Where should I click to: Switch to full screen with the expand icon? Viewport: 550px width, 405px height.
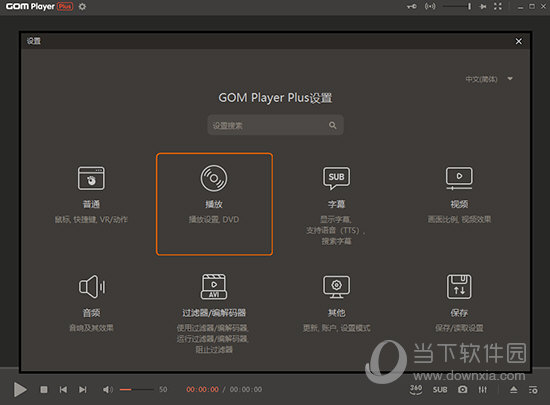point(498,6)
